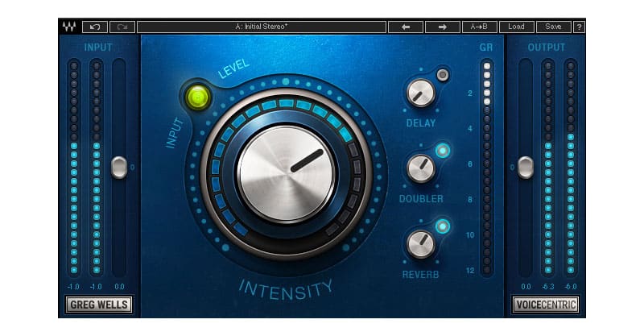Toggle the Delay on/off button

pyautogui.click(x=443, y=75)
